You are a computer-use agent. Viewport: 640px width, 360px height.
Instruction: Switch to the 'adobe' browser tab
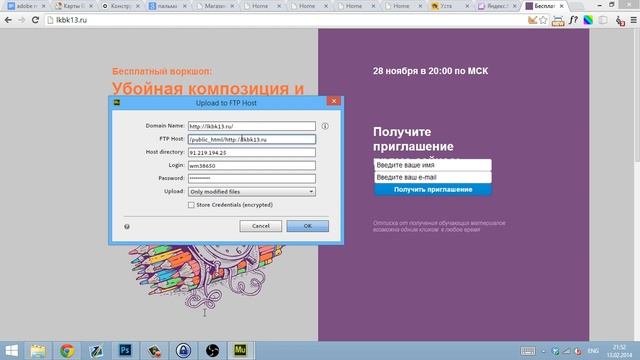click(x=26, y=6)
